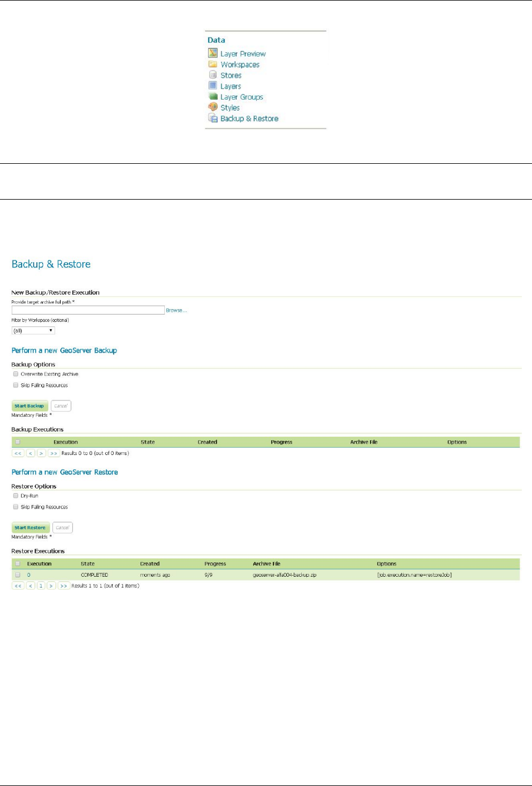The image size is (532, 786).
Task: Click Cancel next to Start Backup
Action: point(61,406)
